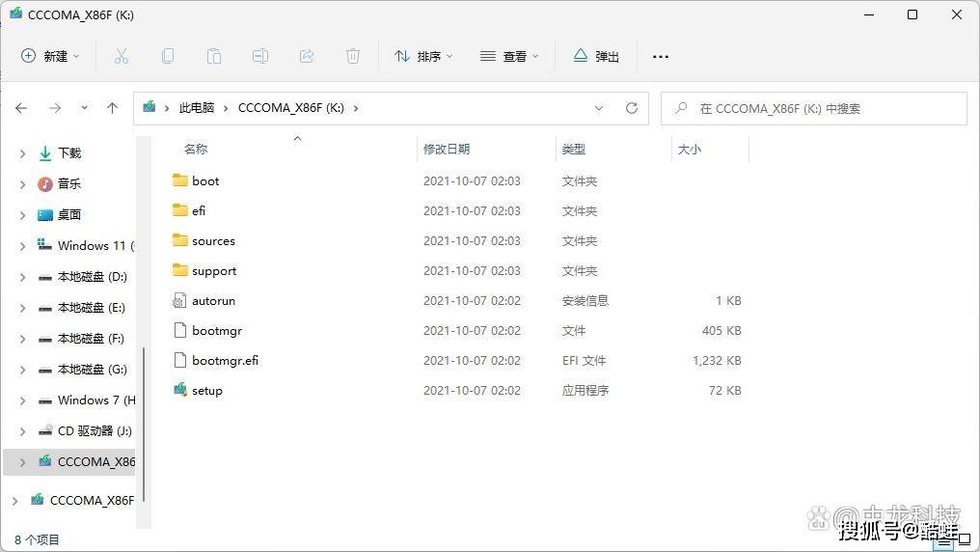Select the sources folder icon
Screen dimensions: 980x552
click(x=180, y=240)
